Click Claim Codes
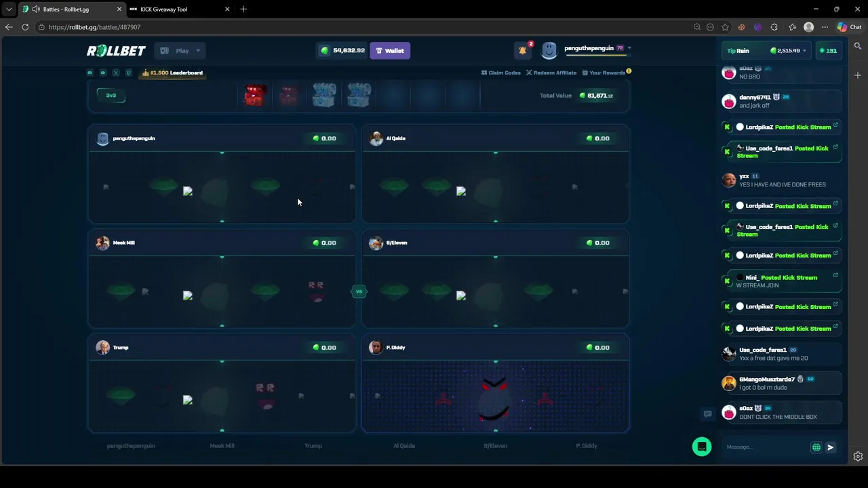868x488 pixels. point(501,73)
